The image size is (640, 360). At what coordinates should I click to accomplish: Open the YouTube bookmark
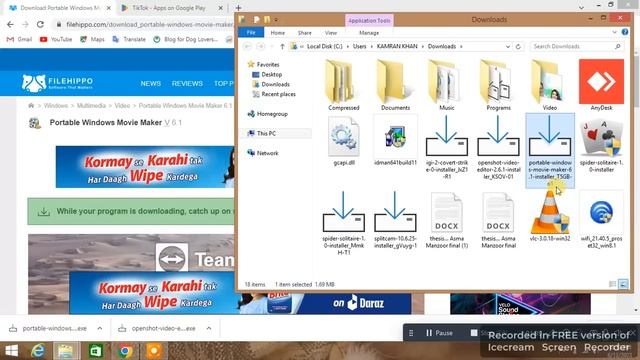(56, 39)
